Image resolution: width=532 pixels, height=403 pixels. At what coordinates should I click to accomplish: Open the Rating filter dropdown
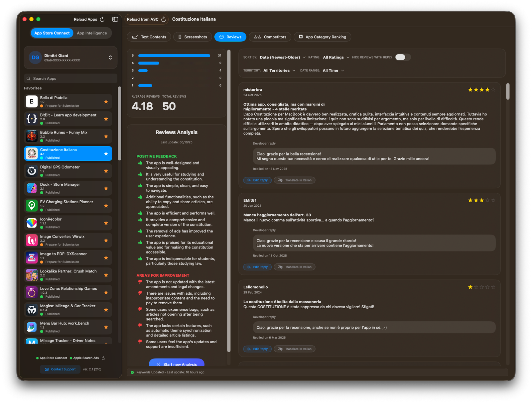[x=335, y=57]
